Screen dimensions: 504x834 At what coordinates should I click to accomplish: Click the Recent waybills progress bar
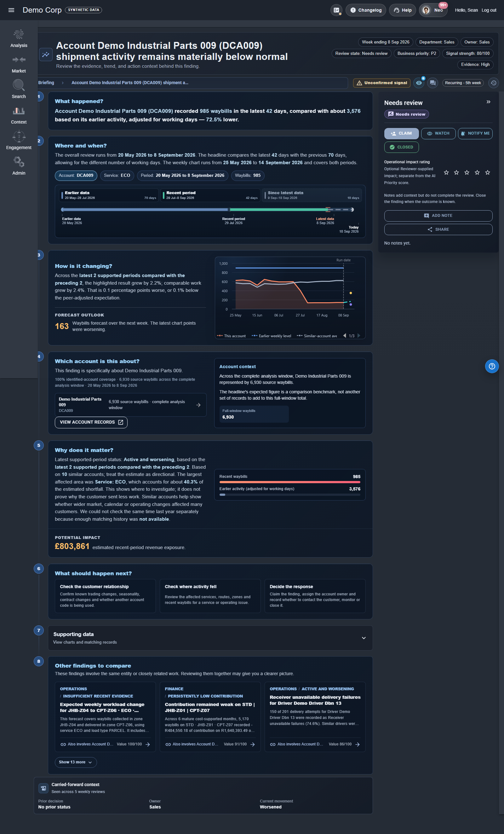pyautogui.click(x=289, y=482)
